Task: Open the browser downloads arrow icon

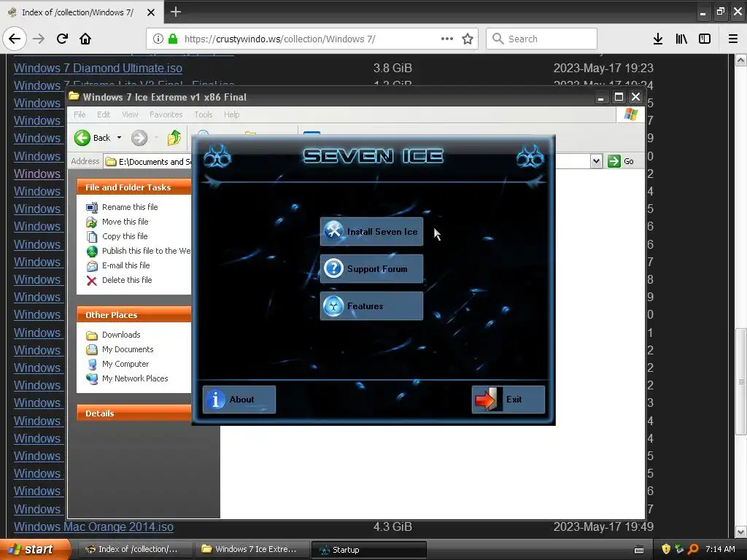Action: (658, 39)
